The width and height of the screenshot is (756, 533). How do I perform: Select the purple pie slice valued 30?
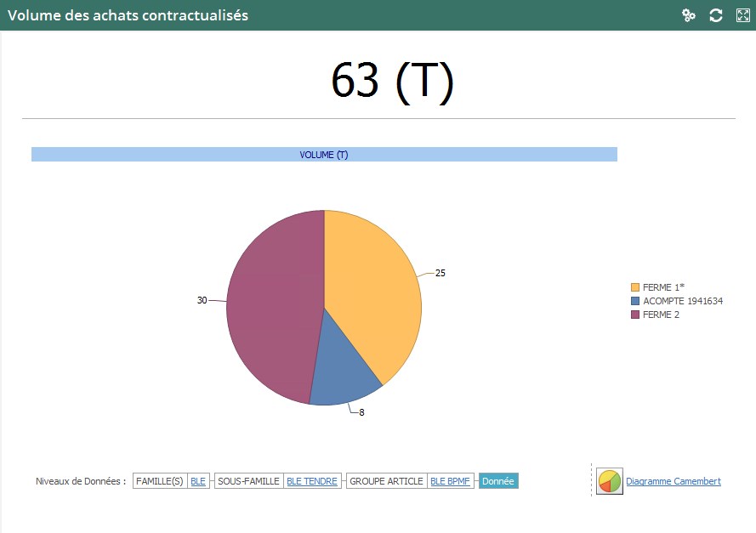(272, 306)
